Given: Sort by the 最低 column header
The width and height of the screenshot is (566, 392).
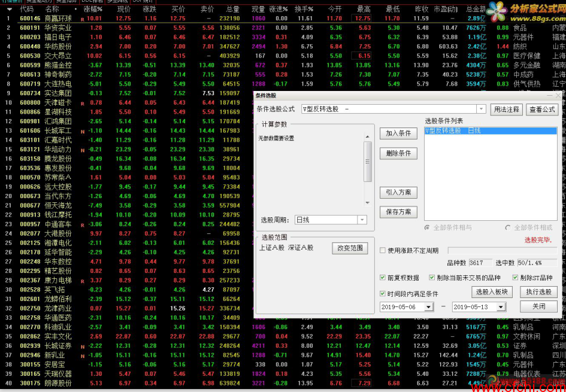Looking at the screenshot, I should pos(393,9).
